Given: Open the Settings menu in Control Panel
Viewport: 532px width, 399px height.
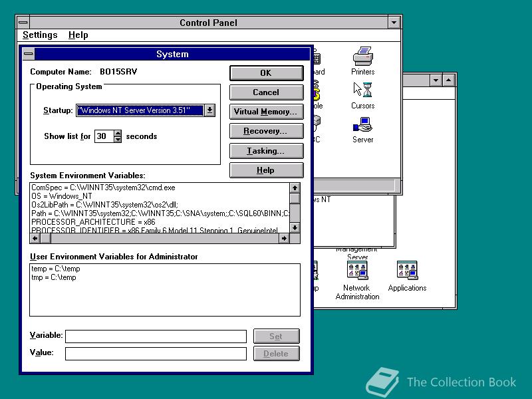Looking at the screenshot, I should (x=40, y=35).
